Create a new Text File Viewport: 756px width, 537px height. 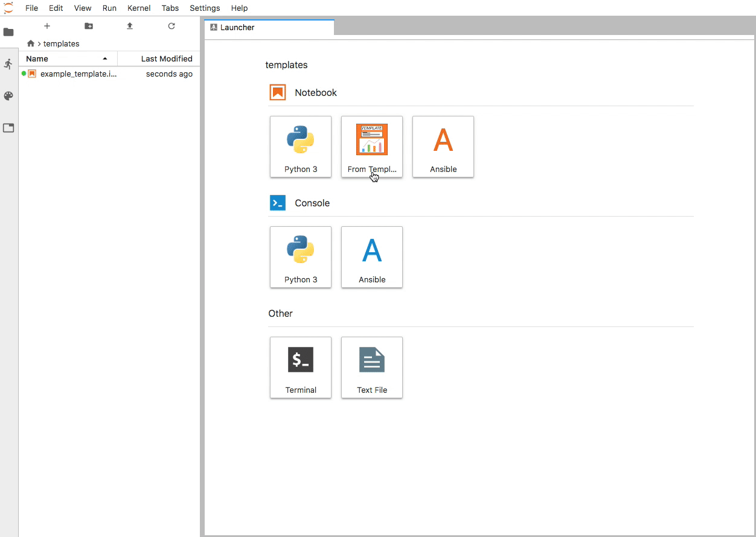371,367
